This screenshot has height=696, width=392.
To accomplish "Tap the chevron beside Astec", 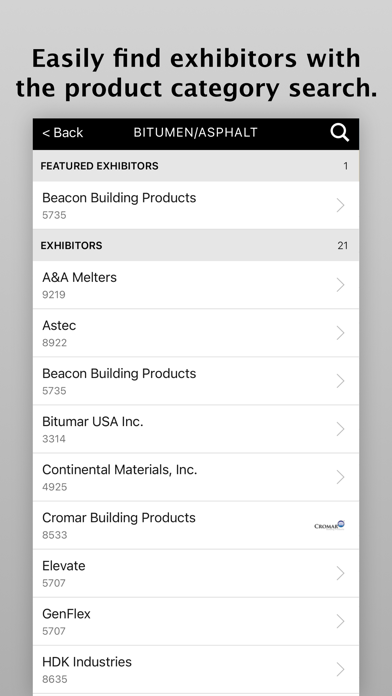I will [x=341, y=333].
